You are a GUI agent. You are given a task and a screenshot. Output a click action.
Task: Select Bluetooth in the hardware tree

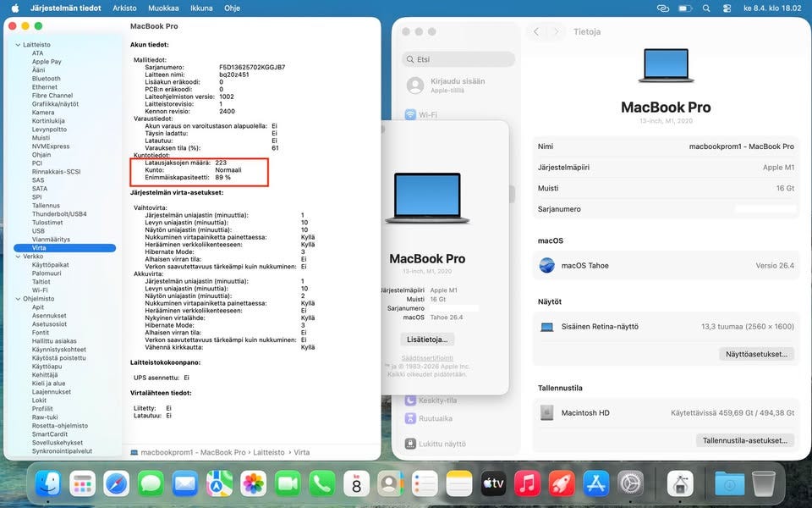click(x=46, y=79)
